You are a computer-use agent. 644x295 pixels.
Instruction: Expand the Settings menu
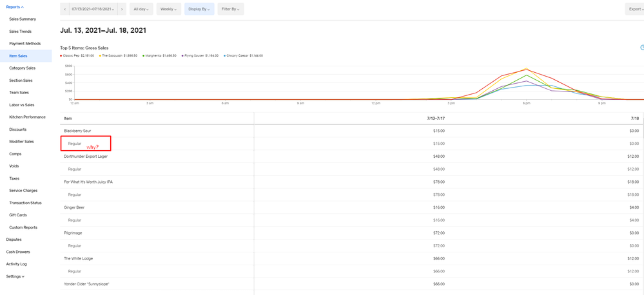tap(15, 276)
